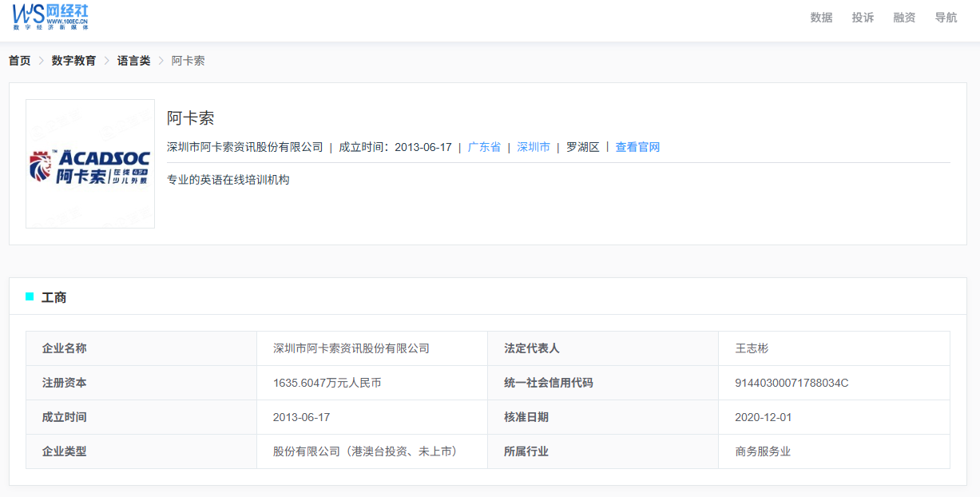Screen dimensions: 980x497
Task: Click 王志彬 representative name cell
Action: [x=752, y=348]
